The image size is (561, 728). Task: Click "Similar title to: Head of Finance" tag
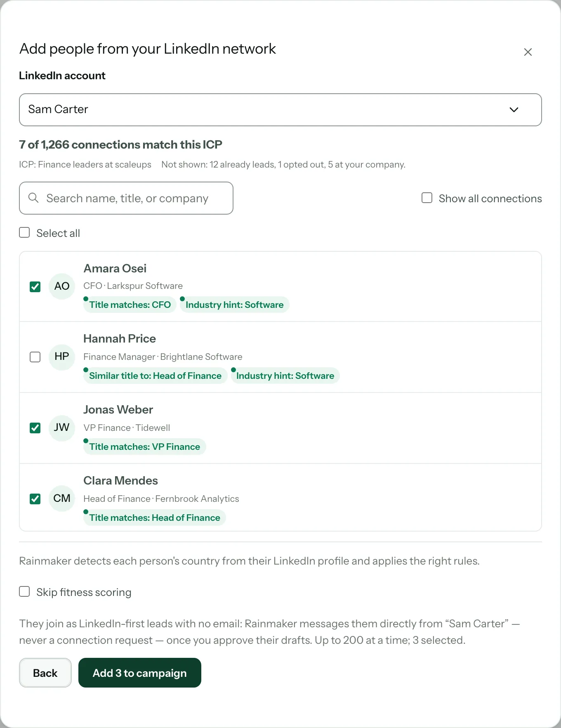156,376
